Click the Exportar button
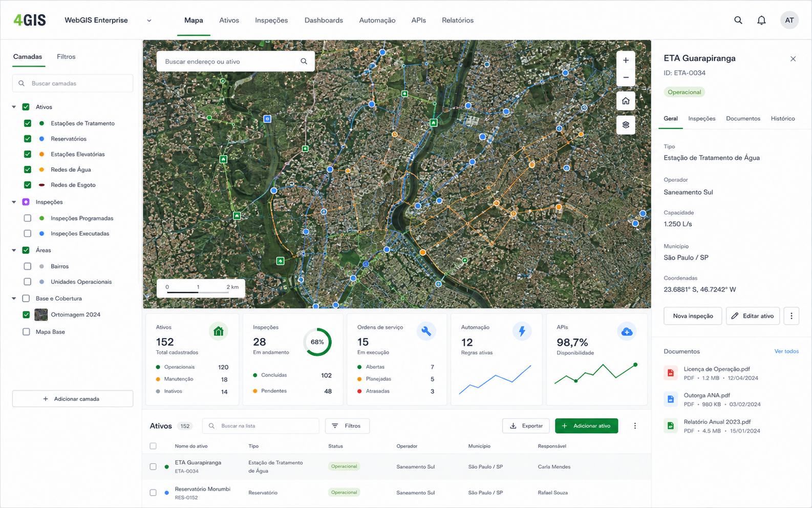 coord(526,426)
